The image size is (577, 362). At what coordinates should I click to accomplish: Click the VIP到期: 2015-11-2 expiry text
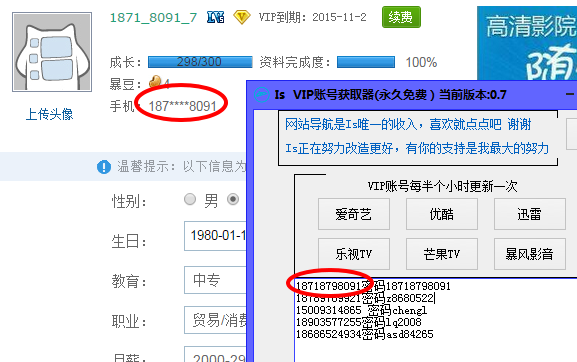pos(312,17)
